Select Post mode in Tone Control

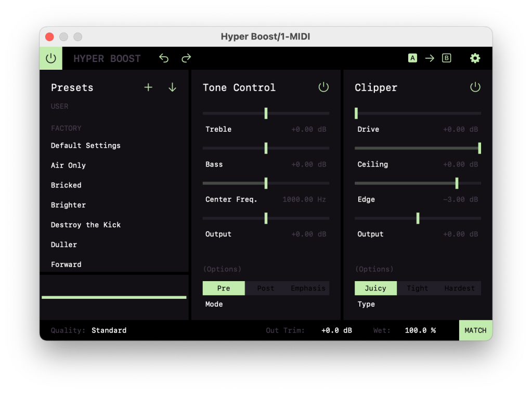point(266,288)
